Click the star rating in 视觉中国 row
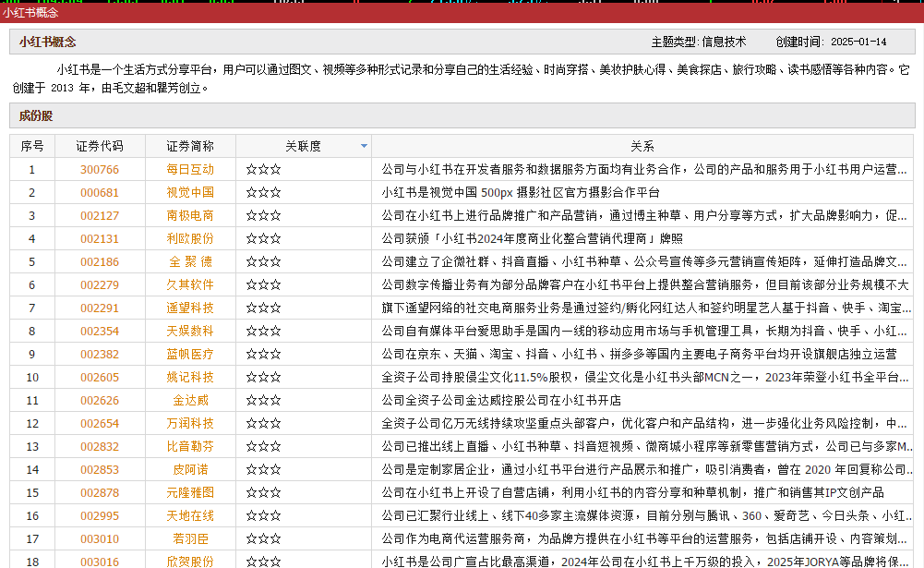 [263, 192]
